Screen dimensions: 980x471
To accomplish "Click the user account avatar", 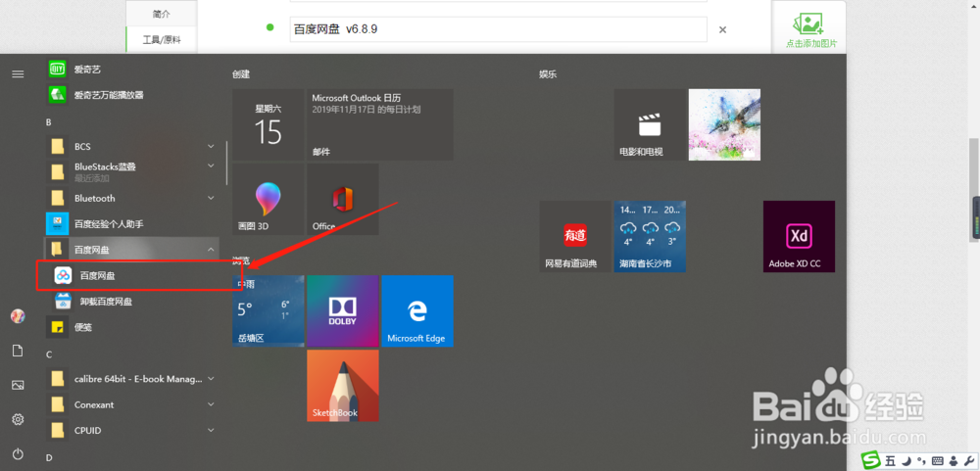I will [18, 316].
